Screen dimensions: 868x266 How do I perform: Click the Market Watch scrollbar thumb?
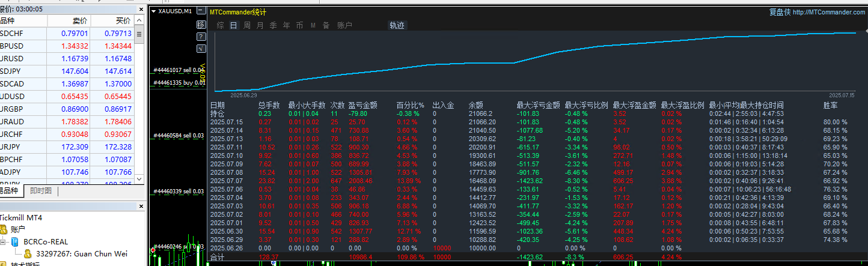pos(139,35)
